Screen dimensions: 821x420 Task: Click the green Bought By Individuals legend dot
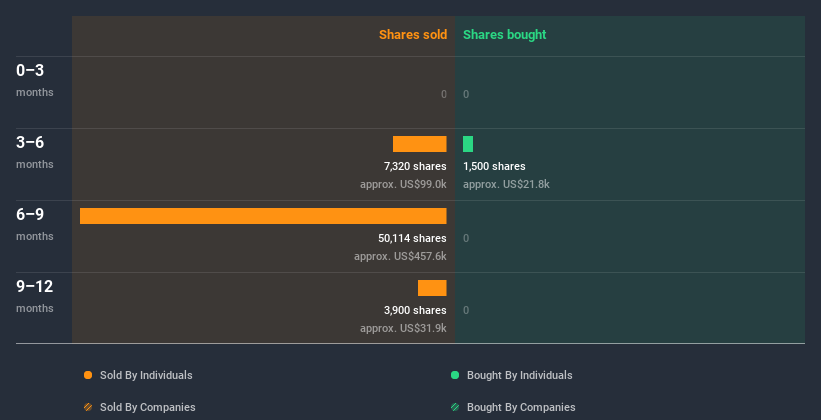point(455,375)
